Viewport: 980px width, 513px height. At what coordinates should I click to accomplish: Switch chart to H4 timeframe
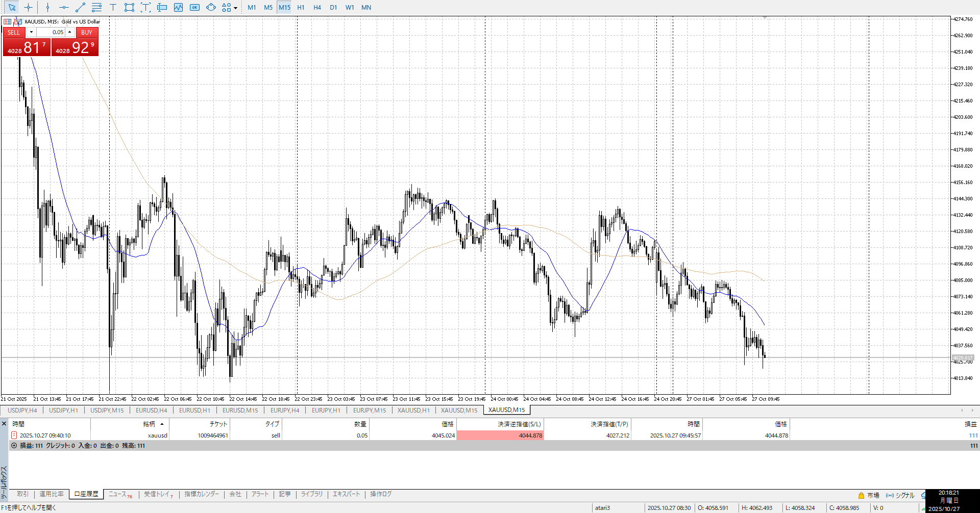pos(317,7)
